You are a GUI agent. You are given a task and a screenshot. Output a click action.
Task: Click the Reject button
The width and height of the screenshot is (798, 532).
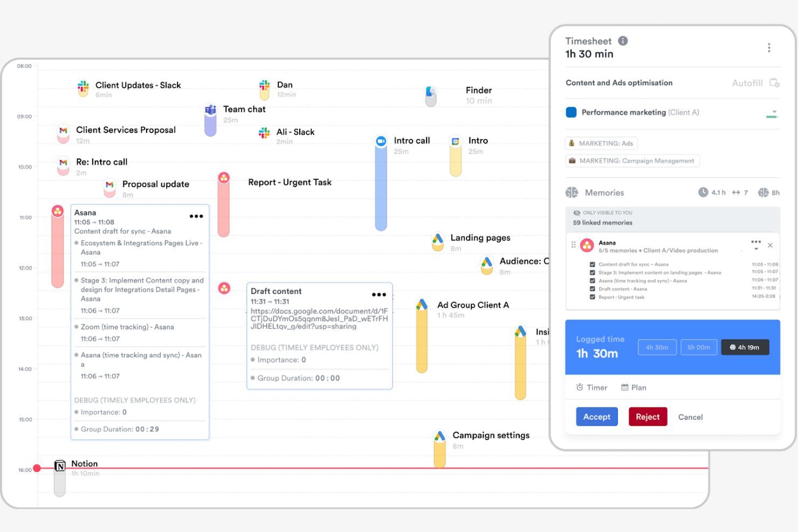[648, 417]
